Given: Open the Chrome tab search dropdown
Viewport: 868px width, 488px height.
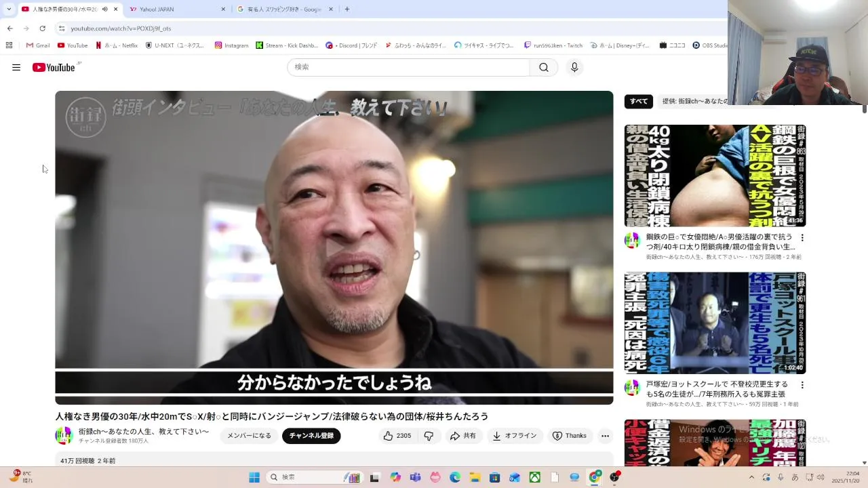Looking at the screenshot, I should tap(9, 9).
